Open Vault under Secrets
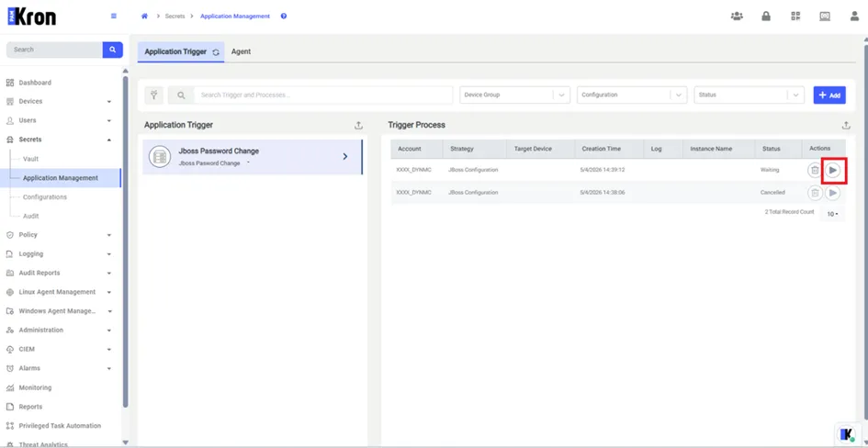This screenshot has width=868, height=448. (30, 159)
